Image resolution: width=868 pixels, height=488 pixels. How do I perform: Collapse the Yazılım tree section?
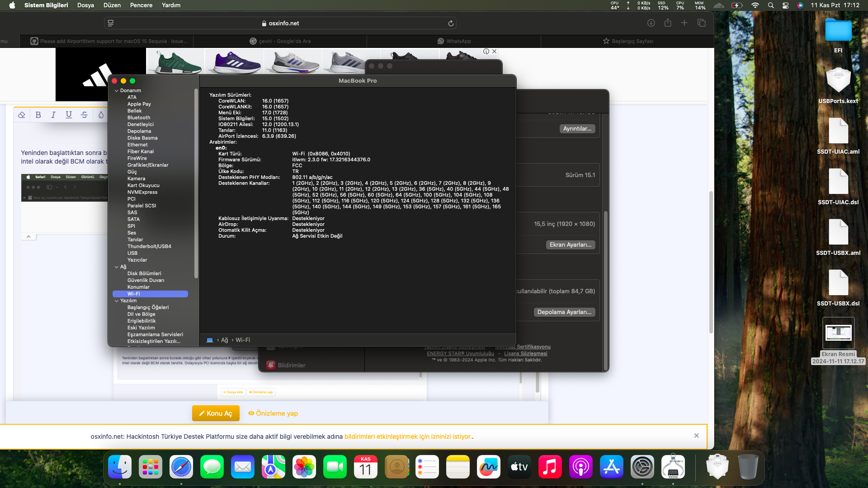pos(117,301)
